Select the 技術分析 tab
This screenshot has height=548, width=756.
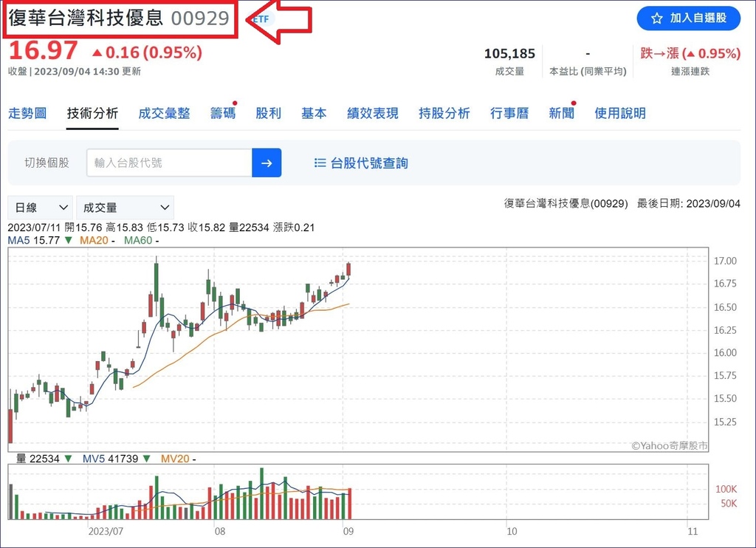[x=92, y=113]
